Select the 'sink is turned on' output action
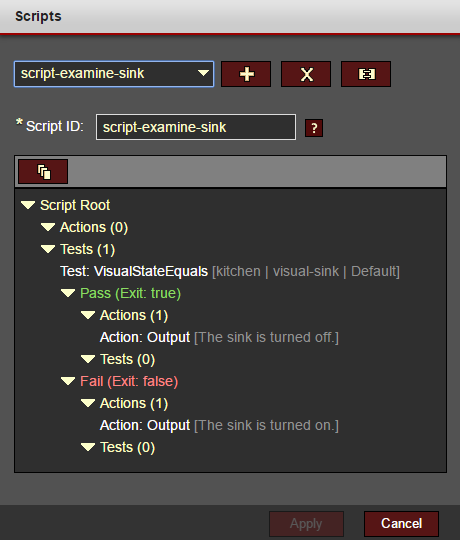 pyautogui.click(x=219, y=426)
